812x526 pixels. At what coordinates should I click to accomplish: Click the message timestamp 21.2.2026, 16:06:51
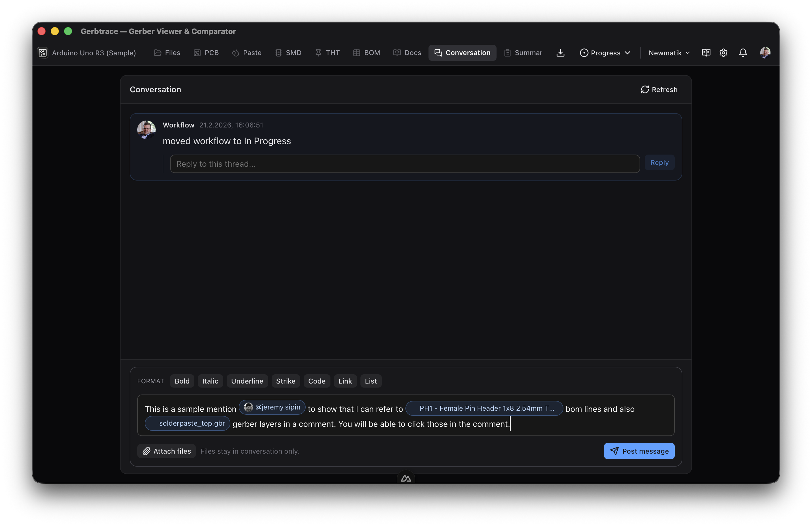[x=231, y=125]
